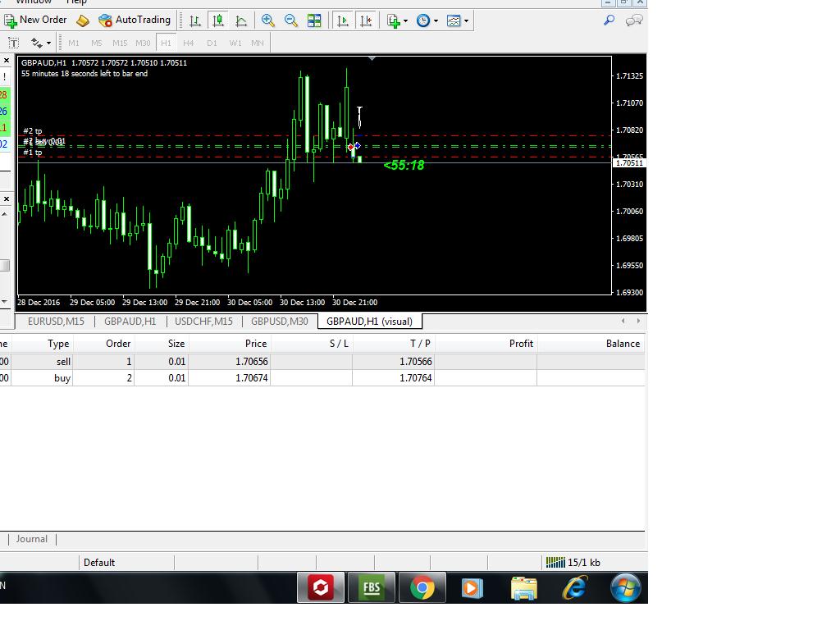
Task: Sort by the T / P column header
Action: [420, 344]
